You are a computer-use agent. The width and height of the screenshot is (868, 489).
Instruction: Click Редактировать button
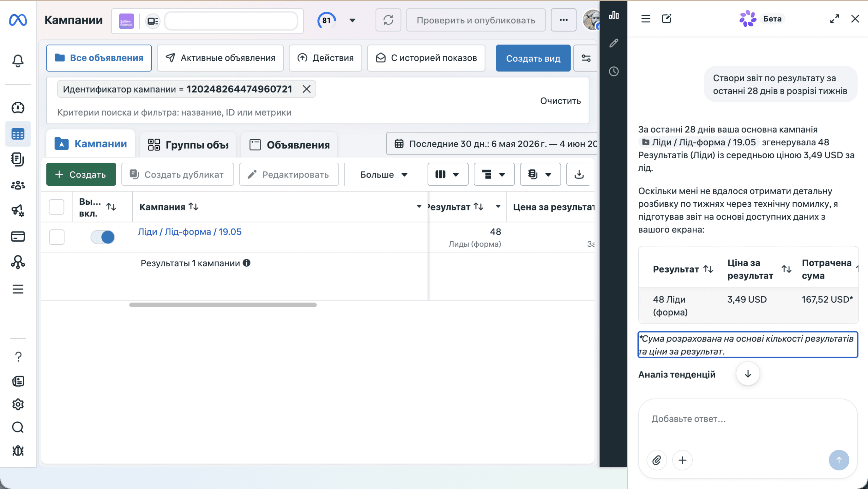click(x=289, y=175)
